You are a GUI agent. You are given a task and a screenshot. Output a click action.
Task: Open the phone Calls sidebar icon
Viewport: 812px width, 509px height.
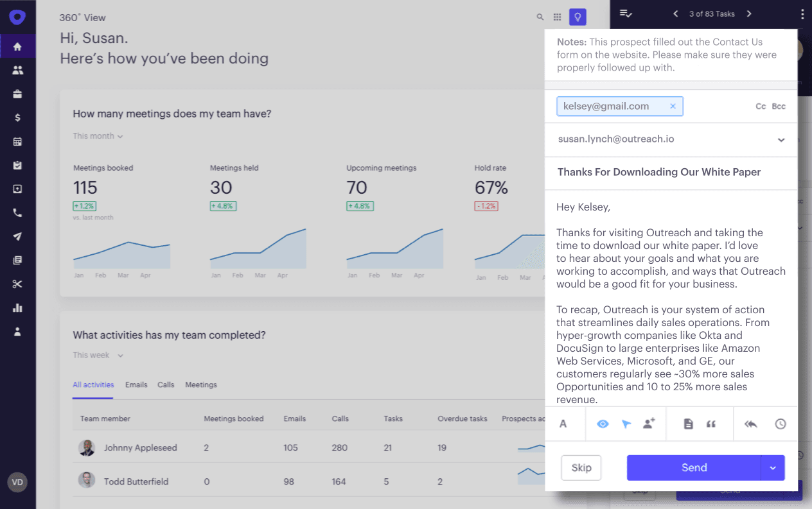(17, 213)
